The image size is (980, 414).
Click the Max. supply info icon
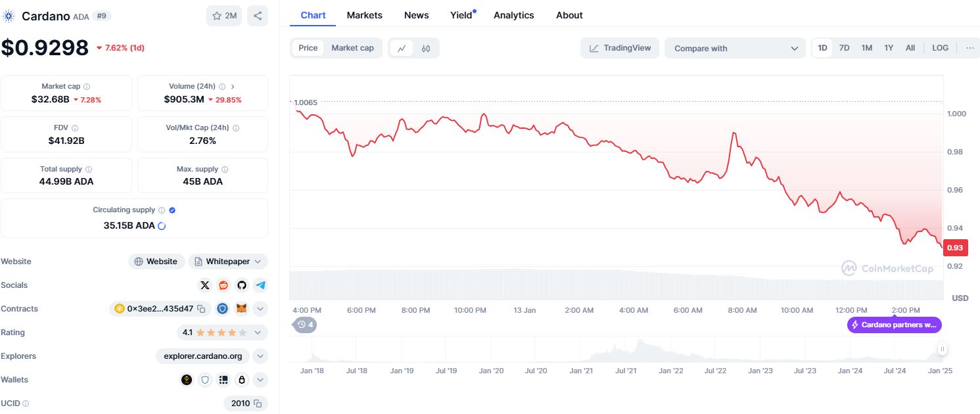pos(225,170)
